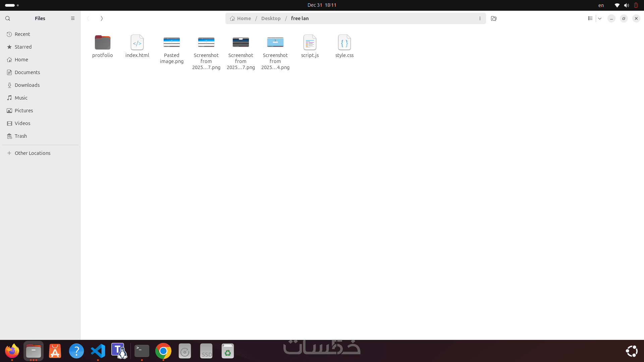This screenshot has height=362, width=644.
Task: Open Starred in the sidebar
Action: (x=23, y=47)
